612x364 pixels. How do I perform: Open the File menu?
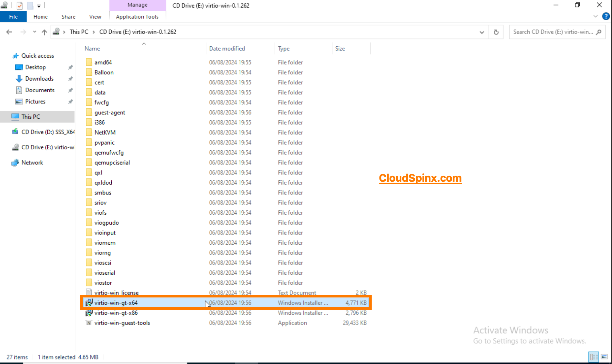(x=13, y=16)
